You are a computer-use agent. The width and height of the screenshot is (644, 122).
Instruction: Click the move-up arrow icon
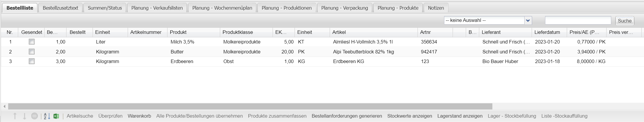tap(15, 116)
